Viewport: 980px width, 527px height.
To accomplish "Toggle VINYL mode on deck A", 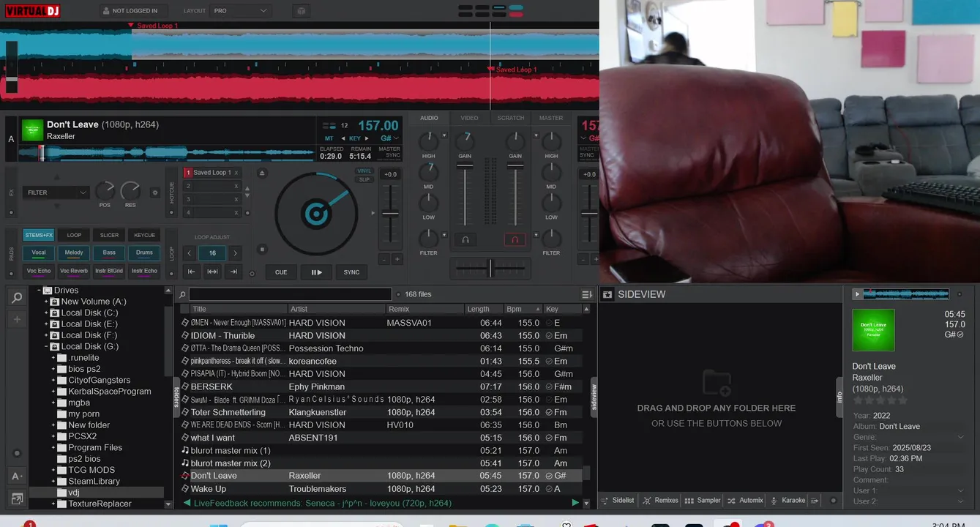I will (364, 171).
